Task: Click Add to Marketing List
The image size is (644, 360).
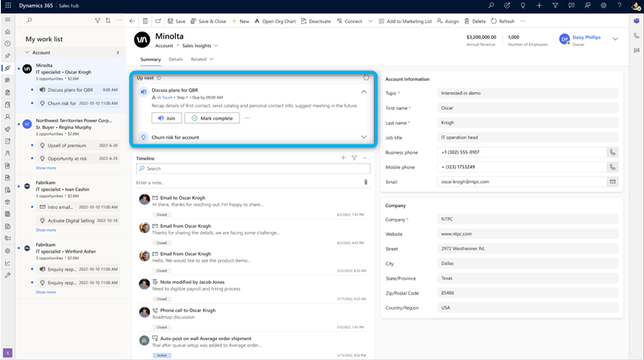Action: pyautogui.click(x=405, y=21)
